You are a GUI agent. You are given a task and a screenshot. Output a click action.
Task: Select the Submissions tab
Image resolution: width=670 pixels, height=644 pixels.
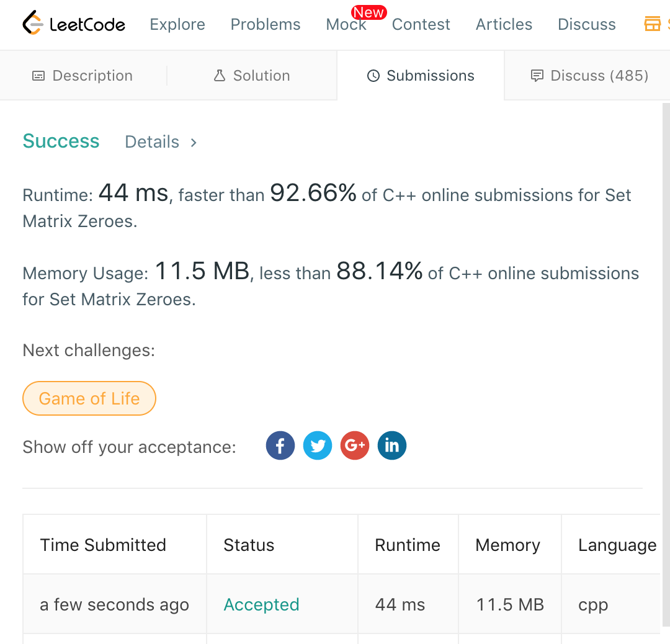tap(421, 76)
